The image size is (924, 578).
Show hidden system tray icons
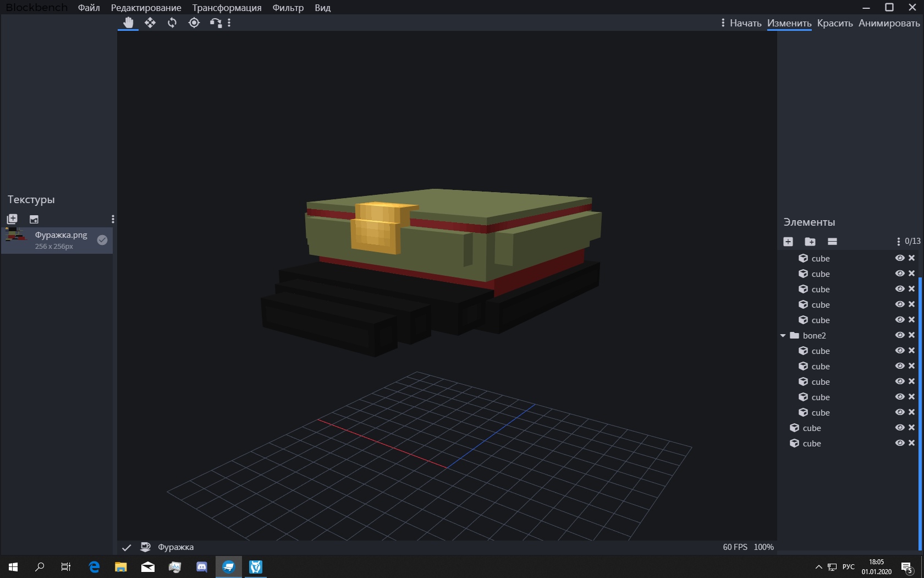coord(818,567)
